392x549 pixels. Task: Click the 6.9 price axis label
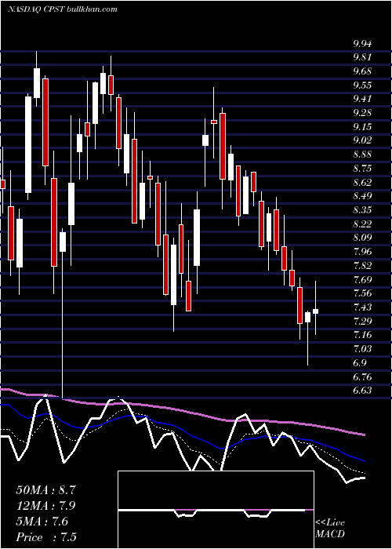360,363
